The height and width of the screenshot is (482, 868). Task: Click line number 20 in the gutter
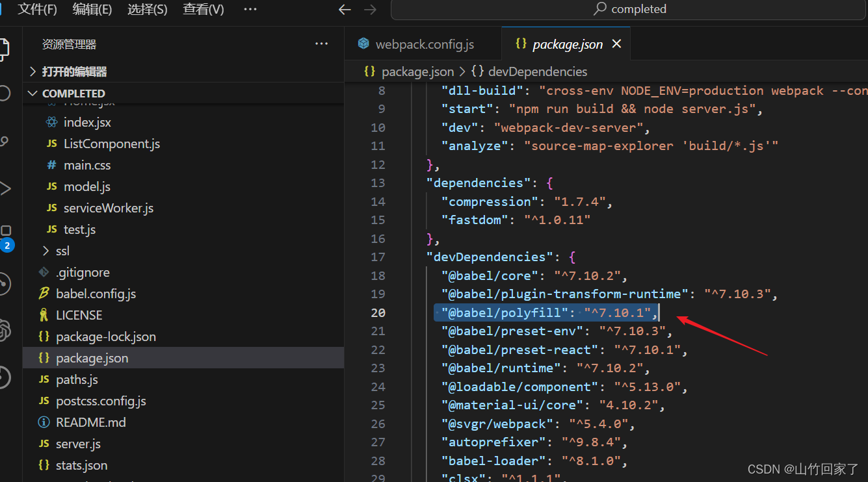tap(378, 312)
